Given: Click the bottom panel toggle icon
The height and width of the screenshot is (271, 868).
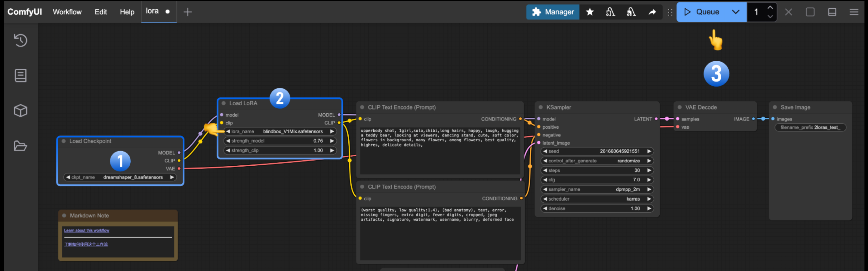Looking at the screenshot, I should click(832, 12).
